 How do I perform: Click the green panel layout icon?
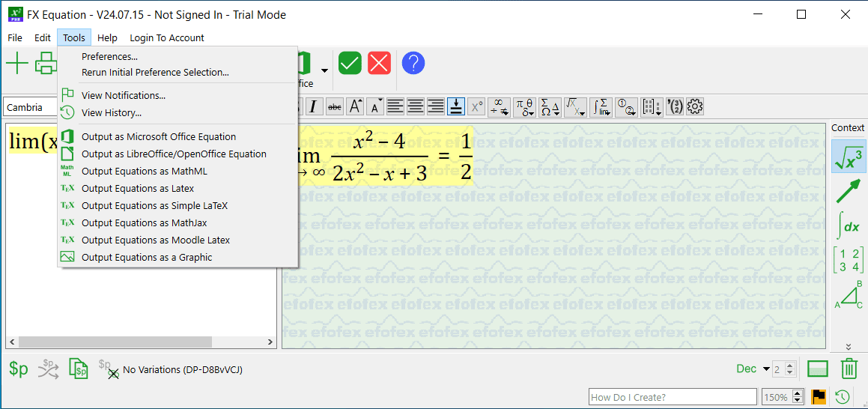point(818,369)
